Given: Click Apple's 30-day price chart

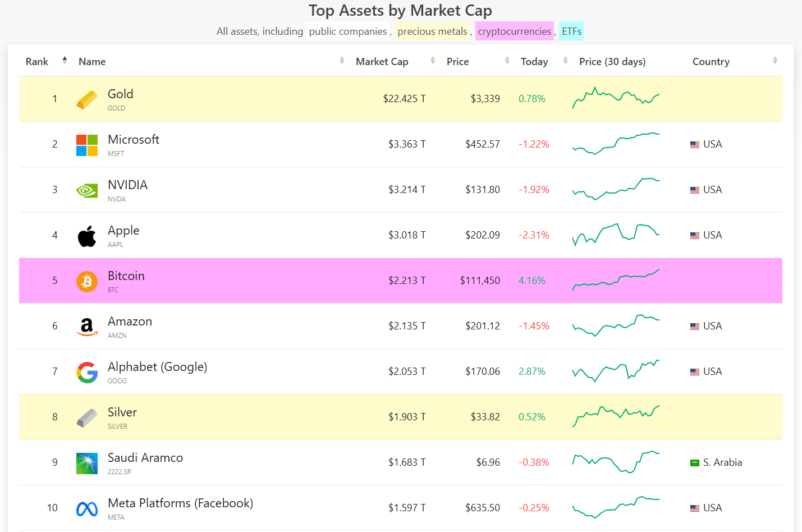Looking at the screenshot, I should pos(616,235).
